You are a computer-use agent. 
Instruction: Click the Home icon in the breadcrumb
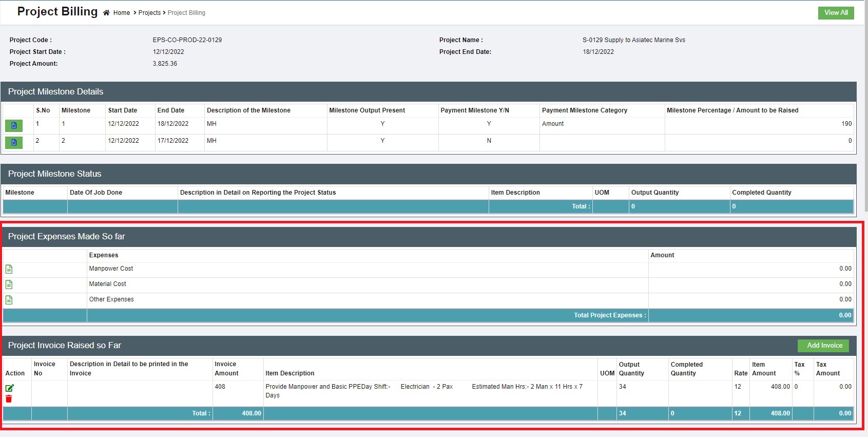click(106, 13)
